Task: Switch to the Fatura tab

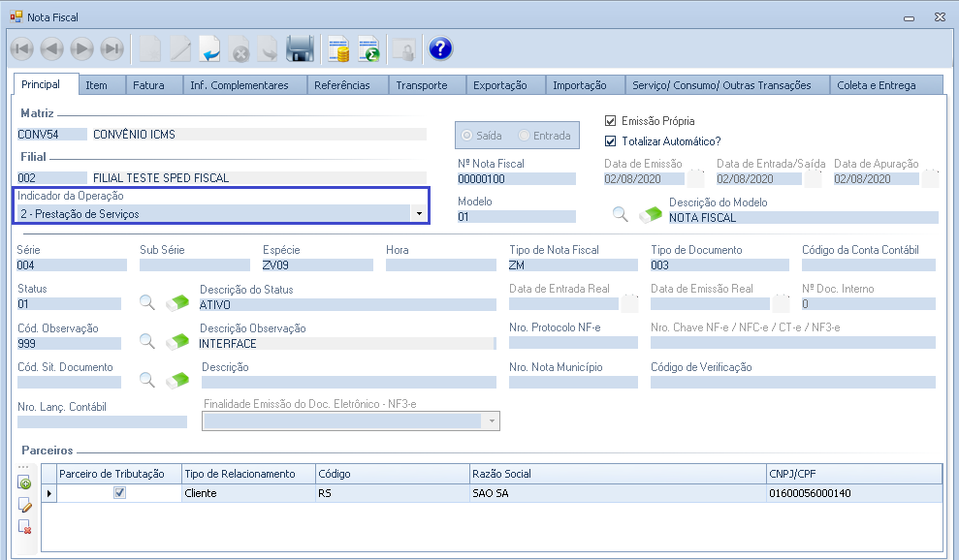Action: (148, 85)
